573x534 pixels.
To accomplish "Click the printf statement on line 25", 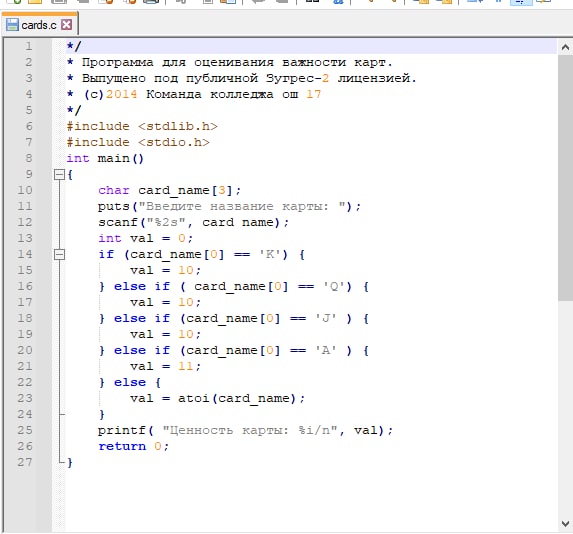I will (x=245, y=430).
